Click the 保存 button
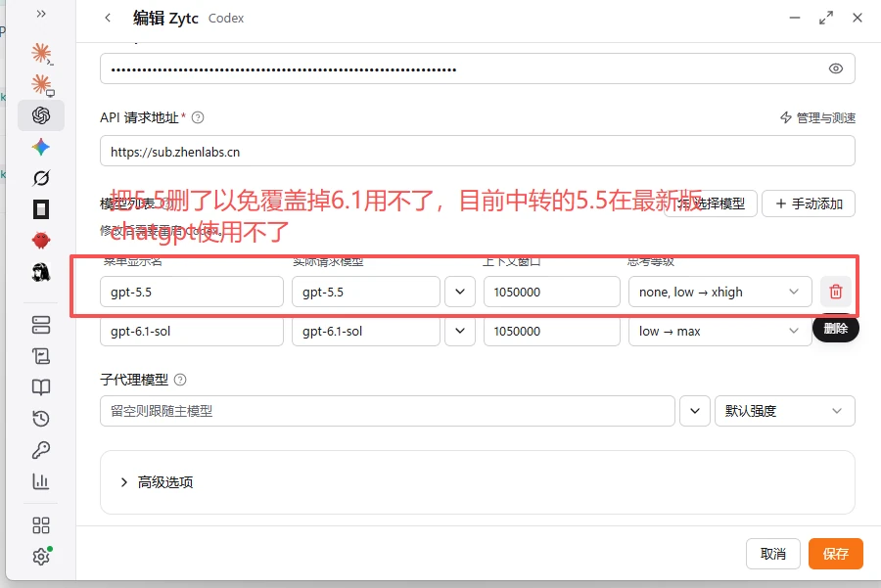This screenshot has width=881, height=588. [836, 554]
